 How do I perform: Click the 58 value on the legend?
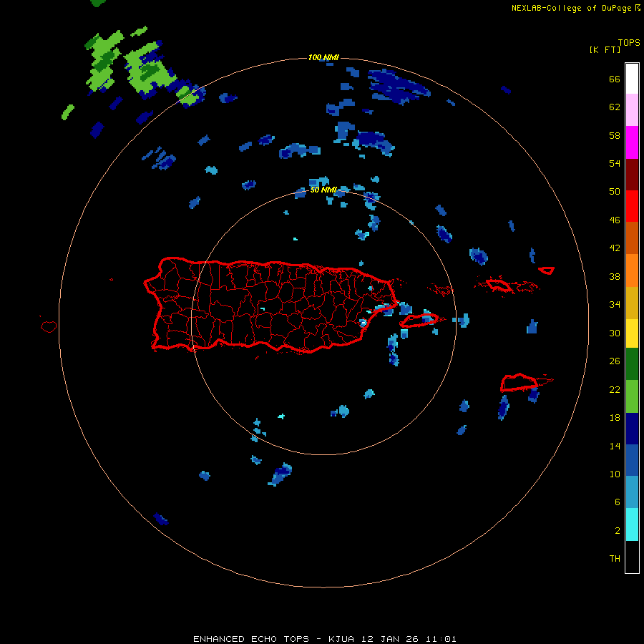tap(615, 135)
